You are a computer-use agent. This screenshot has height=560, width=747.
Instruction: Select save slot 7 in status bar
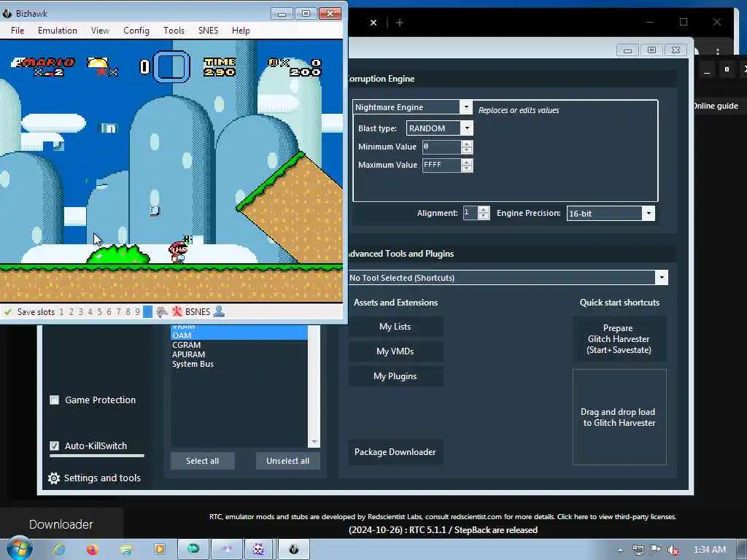(x=119, y=312)
